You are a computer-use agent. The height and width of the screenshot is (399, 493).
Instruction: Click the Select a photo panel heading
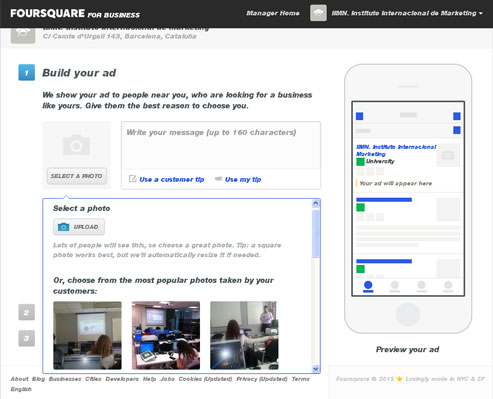click(82, 208)
